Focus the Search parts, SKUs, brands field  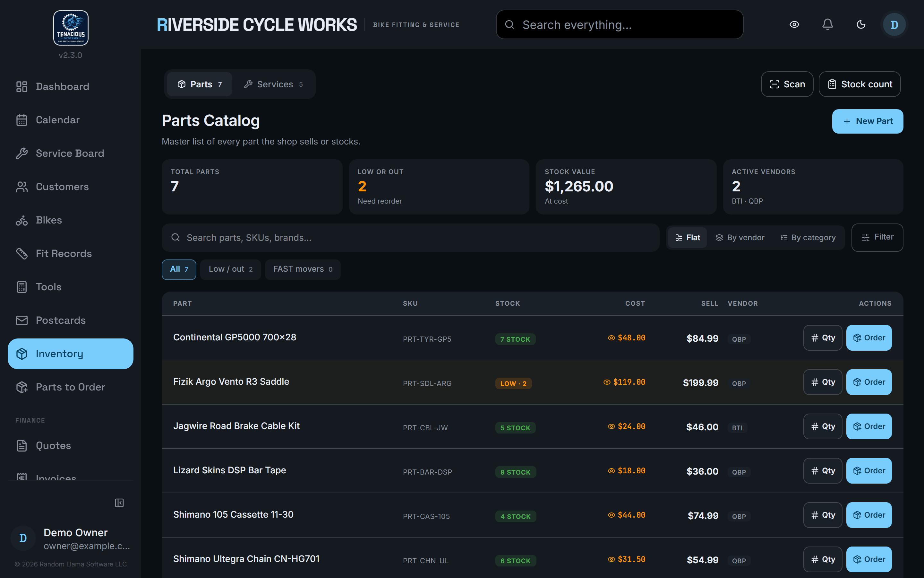[410, 238]
